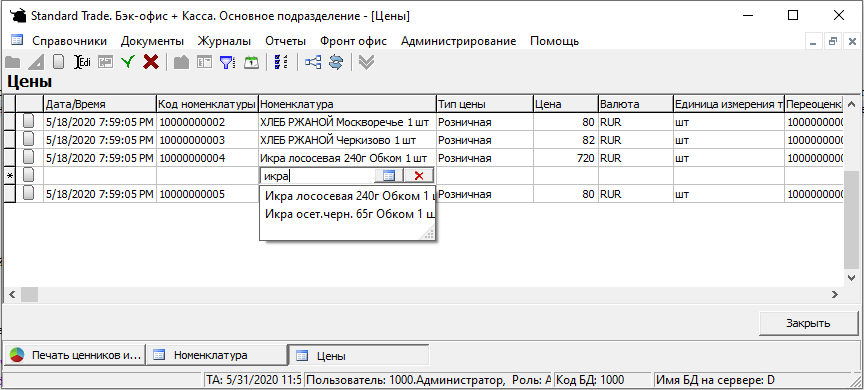The width and height of the screenshot is (864, 390).
Task: Click document icon in the new asterisk row
Action: pyautogui.click(x=29, y=176)
